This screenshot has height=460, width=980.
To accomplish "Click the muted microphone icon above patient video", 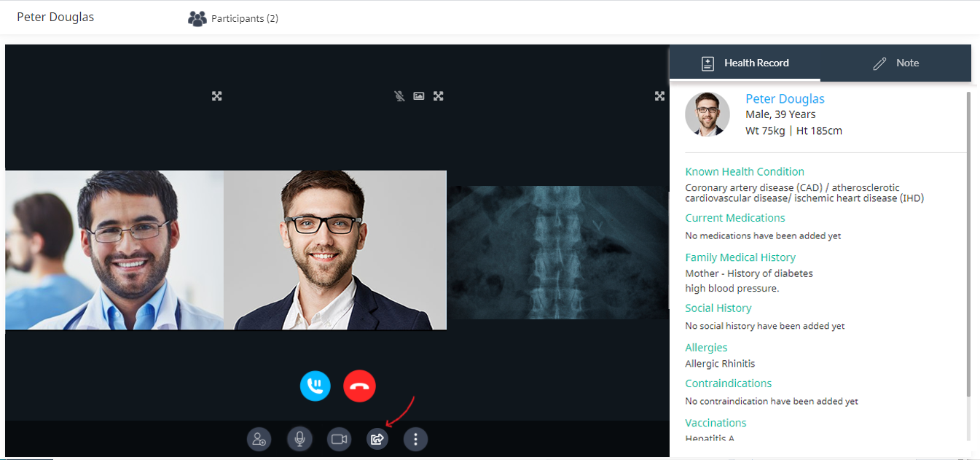I will [x=399, y=95].
